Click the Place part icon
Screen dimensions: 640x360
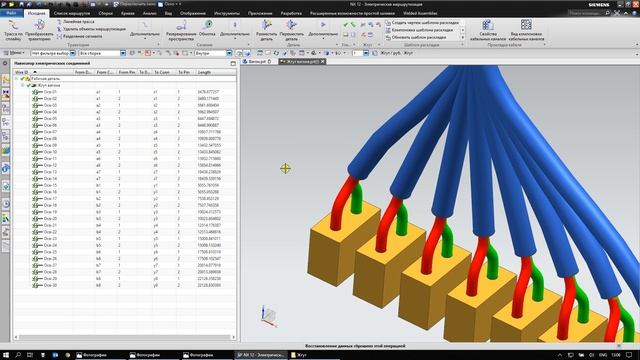[x=266, y=25]
